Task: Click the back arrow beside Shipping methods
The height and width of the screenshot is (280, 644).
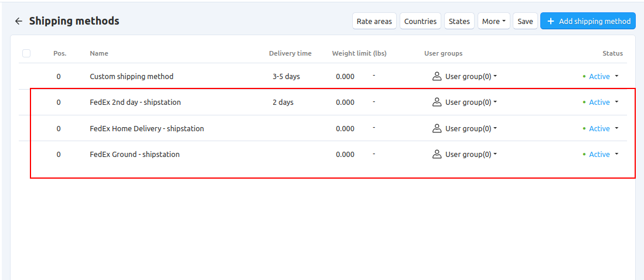Action: coord(19,21)
